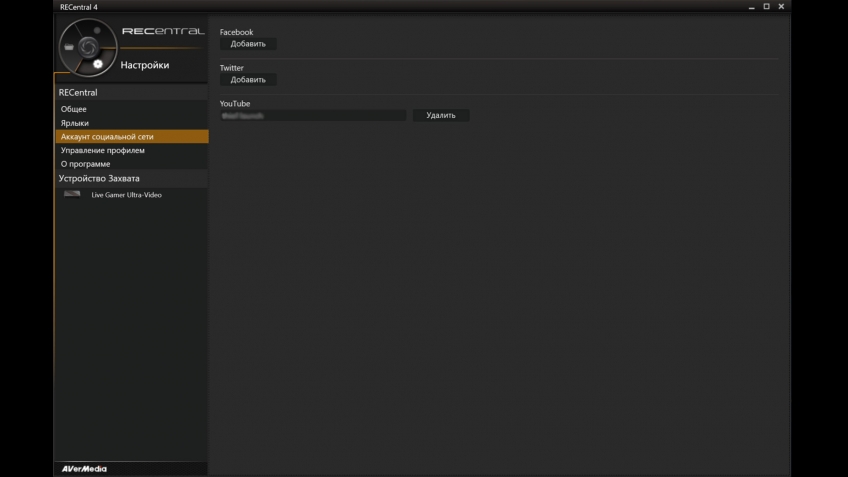
Task: Click the Устройство Захвата section header
Action: [132, 178]
